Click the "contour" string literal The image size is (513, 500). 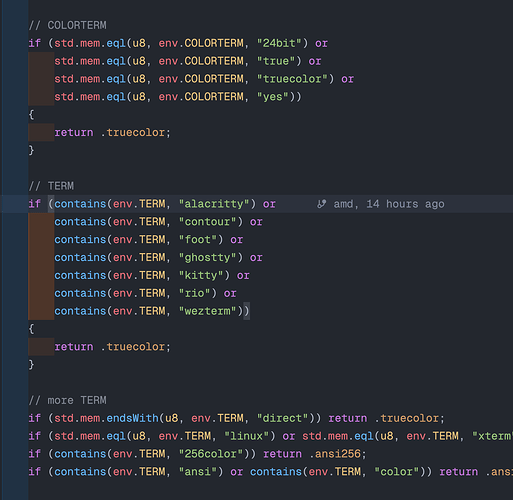click(x=207, y=222)
